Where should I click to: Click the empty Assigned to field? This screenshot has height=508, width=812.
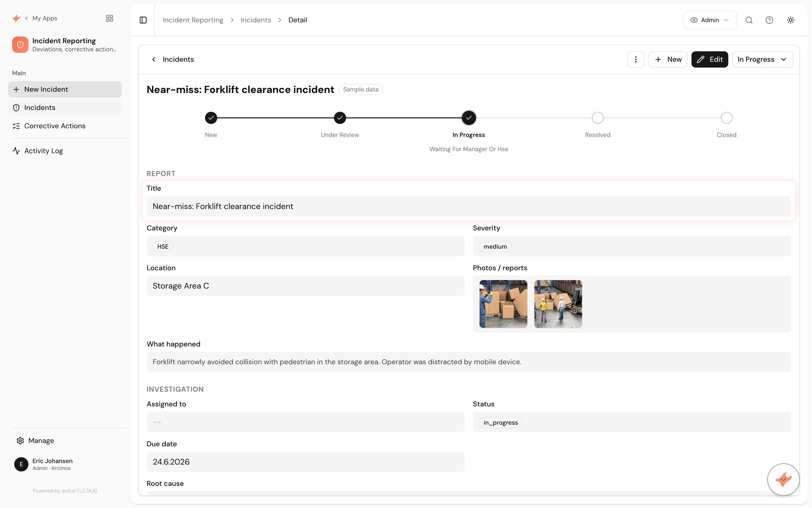305,422
